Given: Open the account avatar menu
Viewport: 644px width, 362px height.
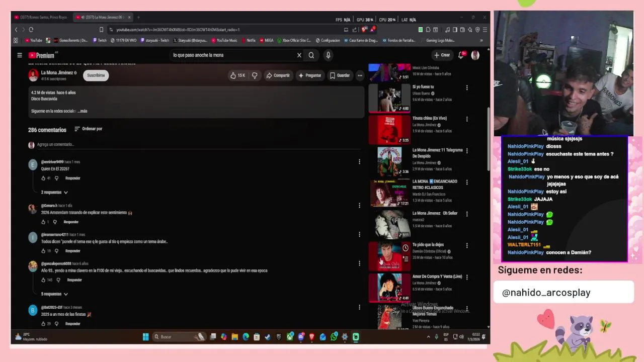Looking at the screenshot, I should coord(475,55).
